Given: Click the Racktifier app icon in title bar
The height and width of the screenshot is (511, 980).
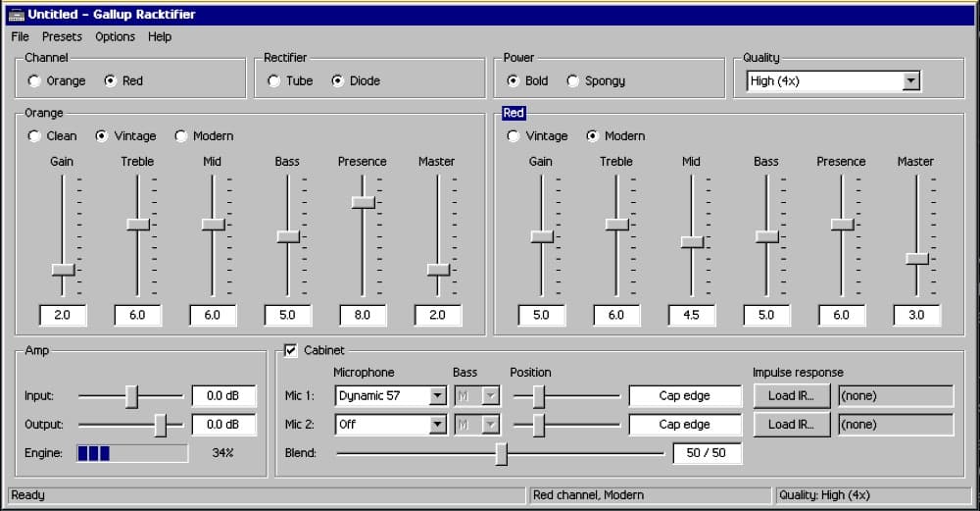Looking at the screenshot, I should tap(17, 15).
